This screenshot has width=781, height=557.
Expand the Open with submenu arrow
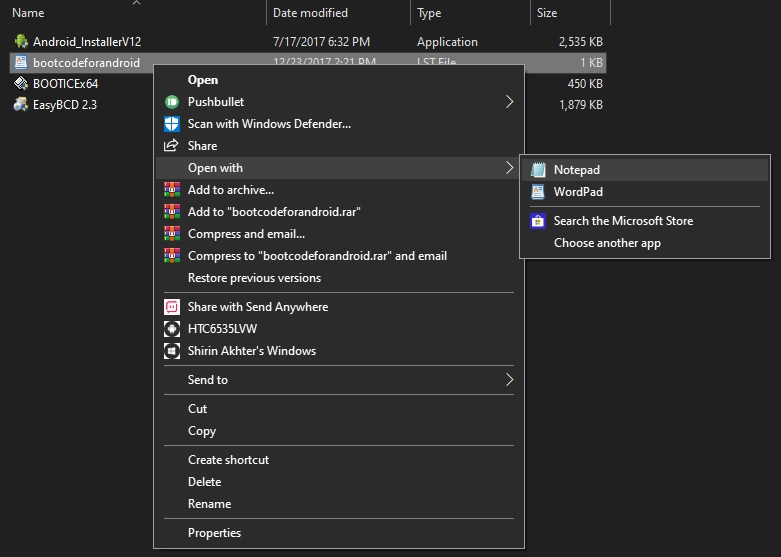pyautogui.click(x=509, y=168)
